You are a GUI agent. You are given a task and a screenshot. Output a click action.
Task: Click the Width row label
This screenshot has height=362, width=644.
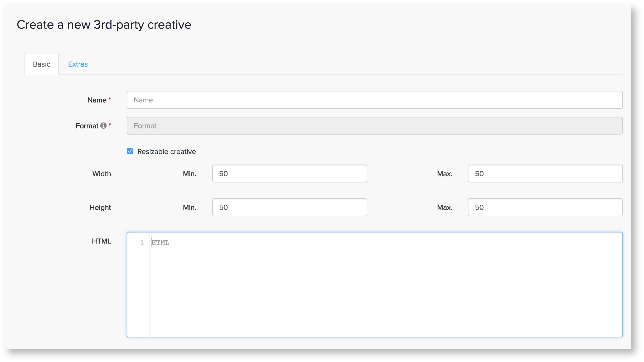(x=101, y=174)
